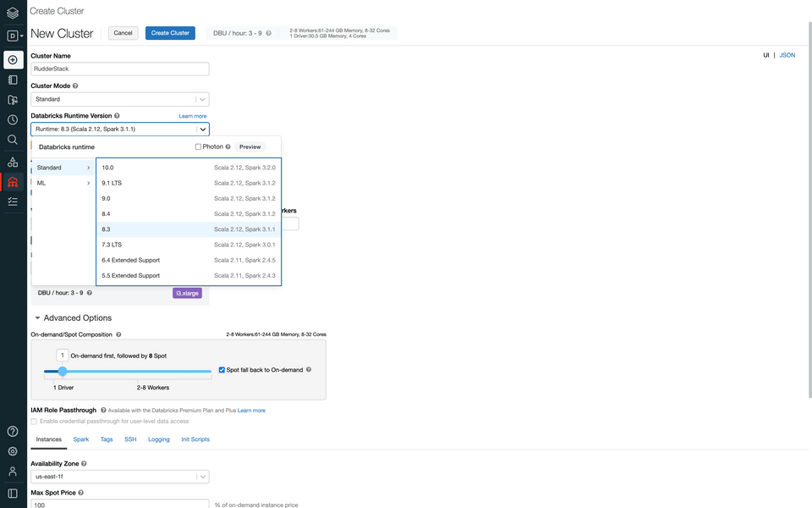Toggle the credential passthrough checkbox
812x508 pixels.
pyautogui.click(x=34, y=421)
